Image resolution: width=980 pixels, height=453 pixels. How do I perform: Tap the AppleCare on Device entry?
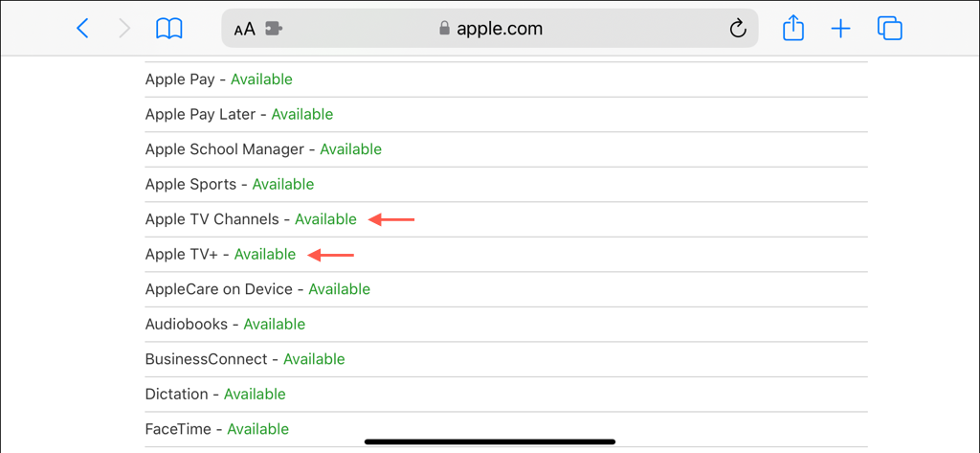257,289
